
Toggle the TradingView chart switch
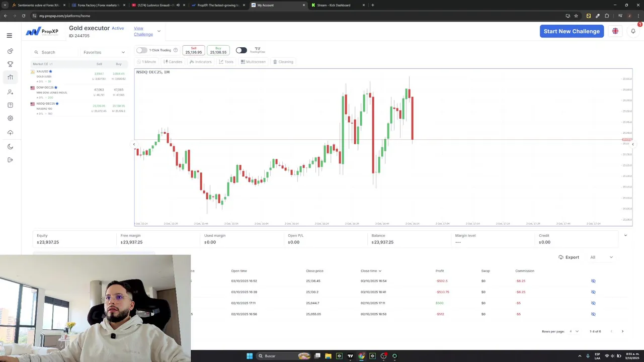point(242,50)
